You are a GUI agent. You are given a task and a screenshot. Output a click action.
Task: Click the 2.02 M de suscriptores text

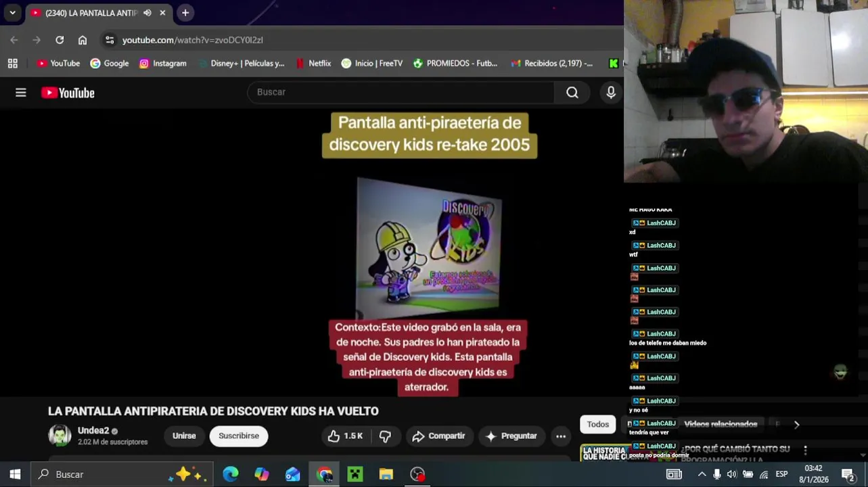pyautogui.click(x=112, y=442)
